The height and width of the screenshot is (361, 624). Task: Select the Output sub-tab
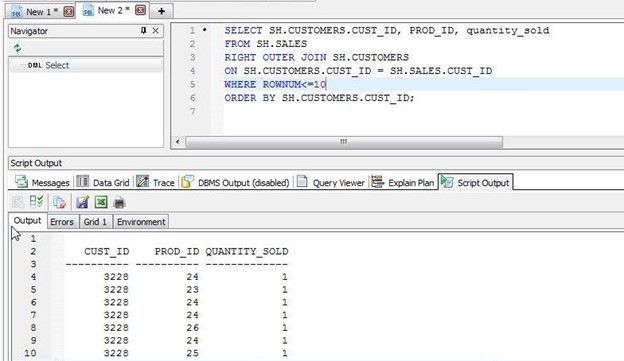(27, 221)
